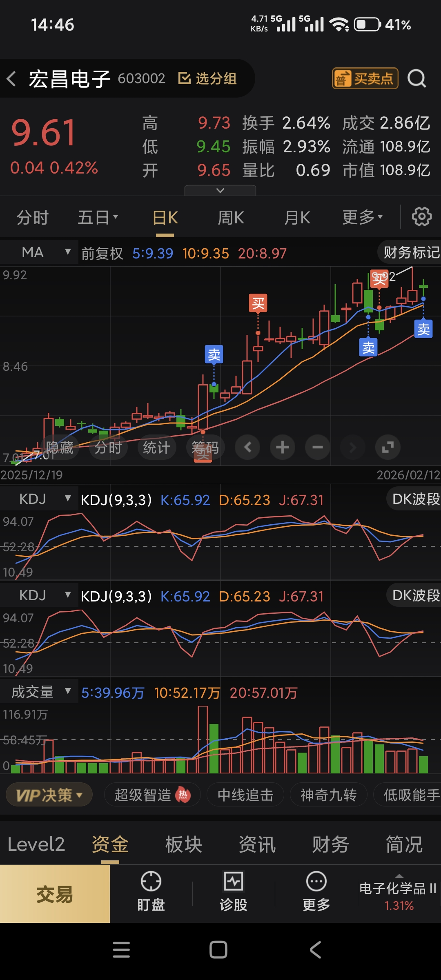Tap Android system back button
This screenshot has width=441, height=980.
click(316, 950)
